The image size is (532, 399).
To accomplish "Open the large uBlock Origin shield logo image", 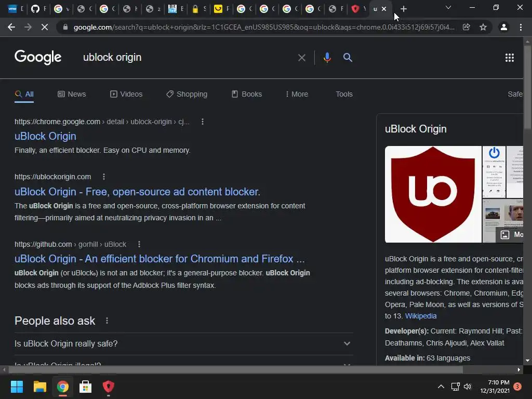I will point(433,194).
